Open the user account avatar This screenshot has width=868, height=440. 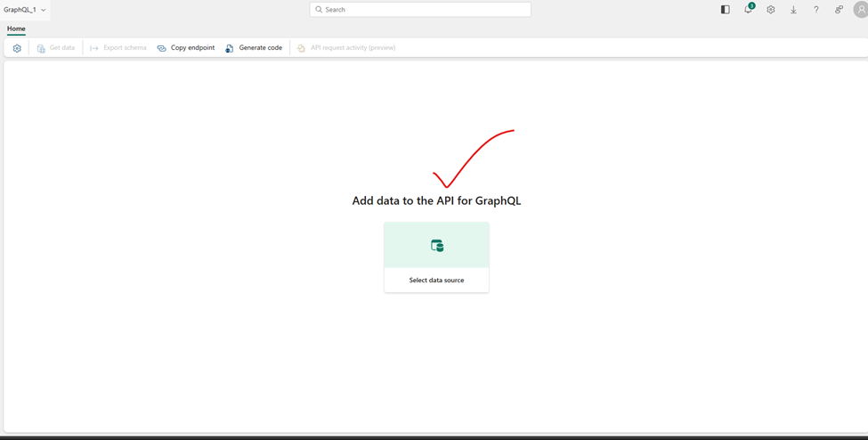[861, 10]
